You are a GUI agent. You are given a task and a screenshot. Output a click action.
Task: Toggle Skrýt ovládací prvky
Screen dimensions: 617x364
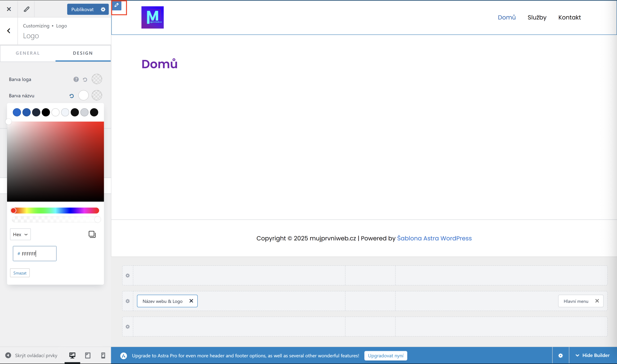(31, 355)
